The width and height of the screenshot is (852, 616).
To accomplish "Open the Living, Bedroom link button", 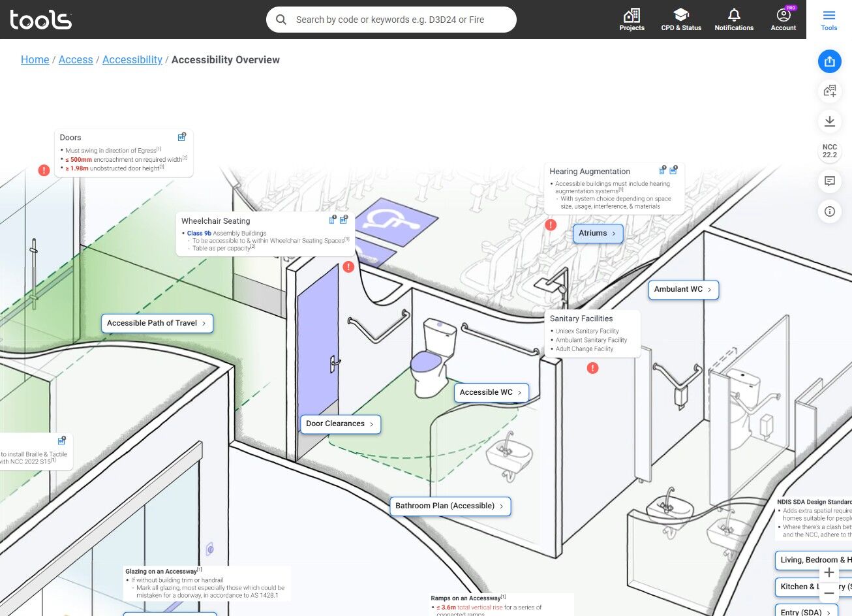I will (814, 561).
